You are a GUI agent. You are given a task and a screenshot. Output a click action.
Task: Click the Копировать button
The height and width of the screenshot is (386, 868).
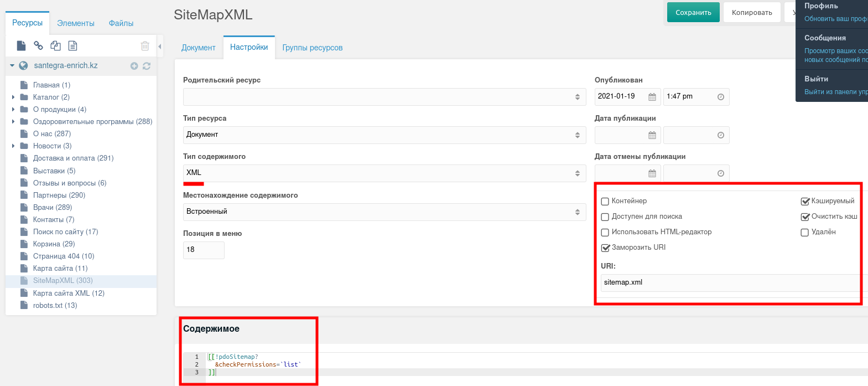tap(752, 12)
